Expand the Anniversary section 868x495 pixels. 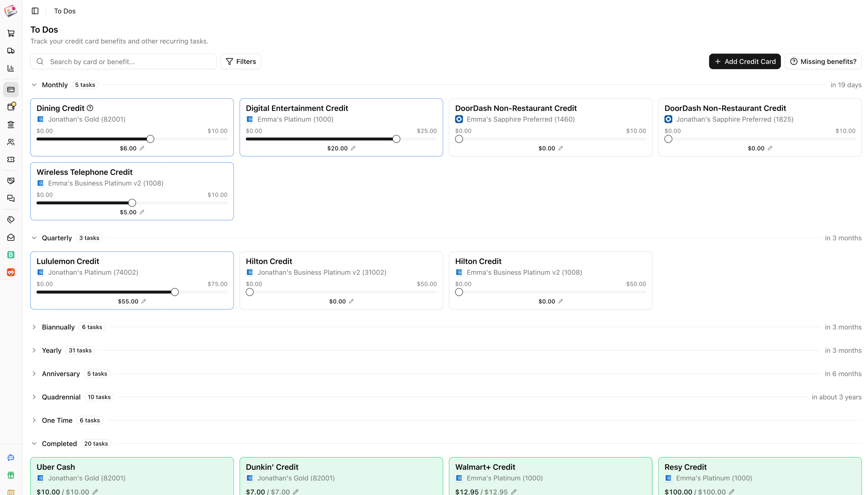[x=34, y=374]
